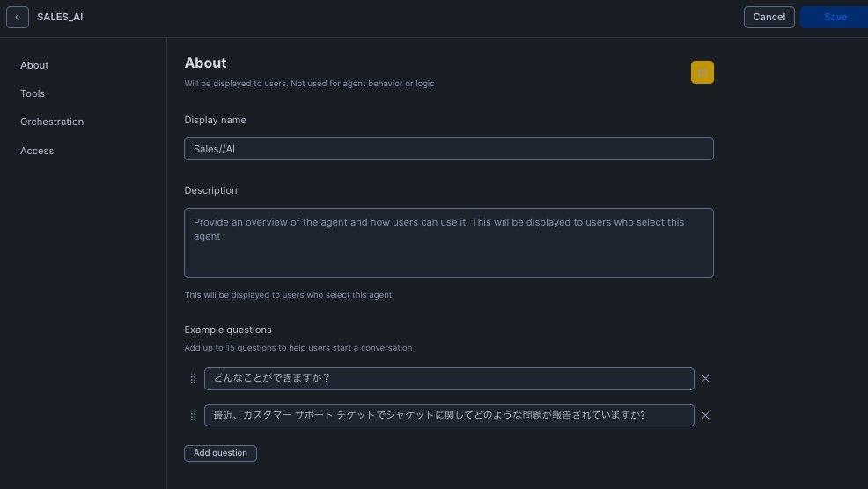The image size is (868, 489).
Task: Edit the first example question field
Action: [x=449, y=379]
